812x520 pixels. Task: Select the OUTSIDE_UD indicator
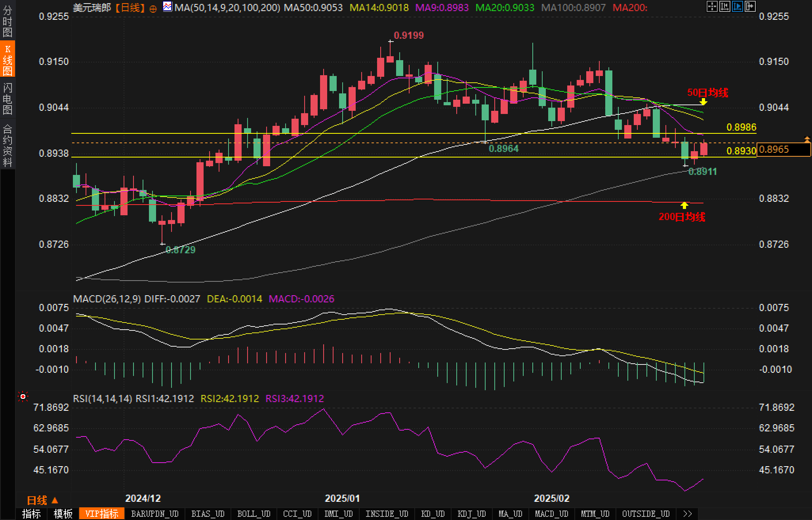point(646,514)
